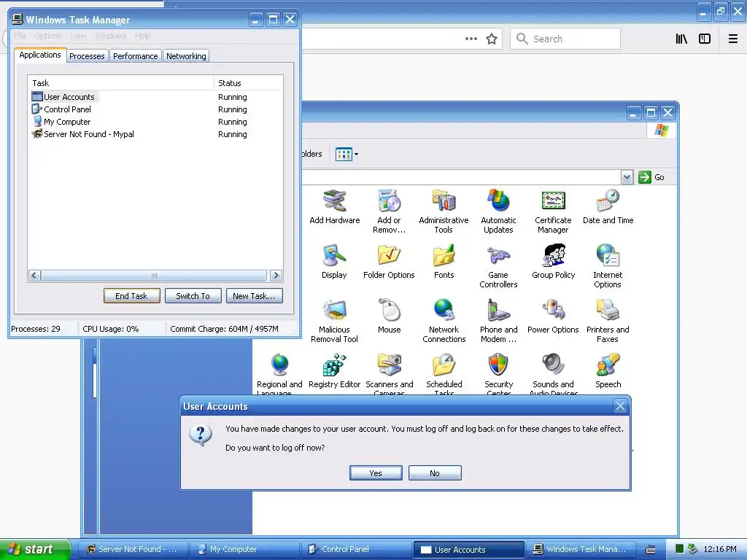Screen dimensions: 747x560
Task: Switch to Networking tab
Action: click(186, 56)
